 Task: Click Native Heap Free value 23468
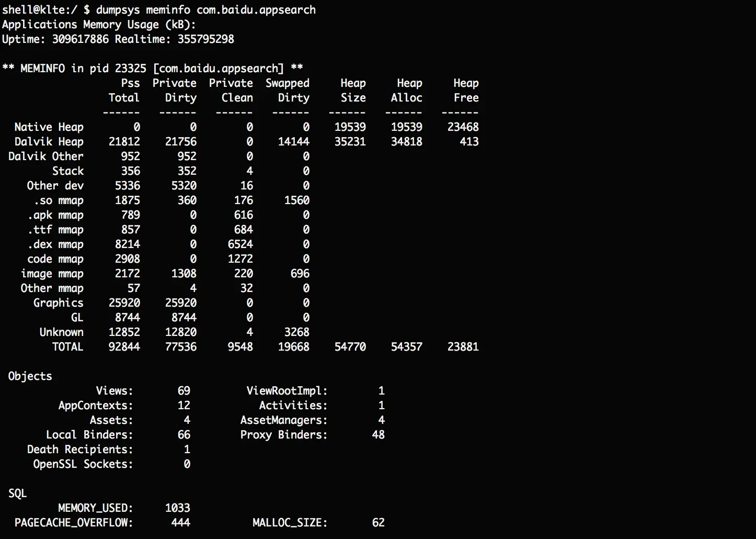pos(463,127)
